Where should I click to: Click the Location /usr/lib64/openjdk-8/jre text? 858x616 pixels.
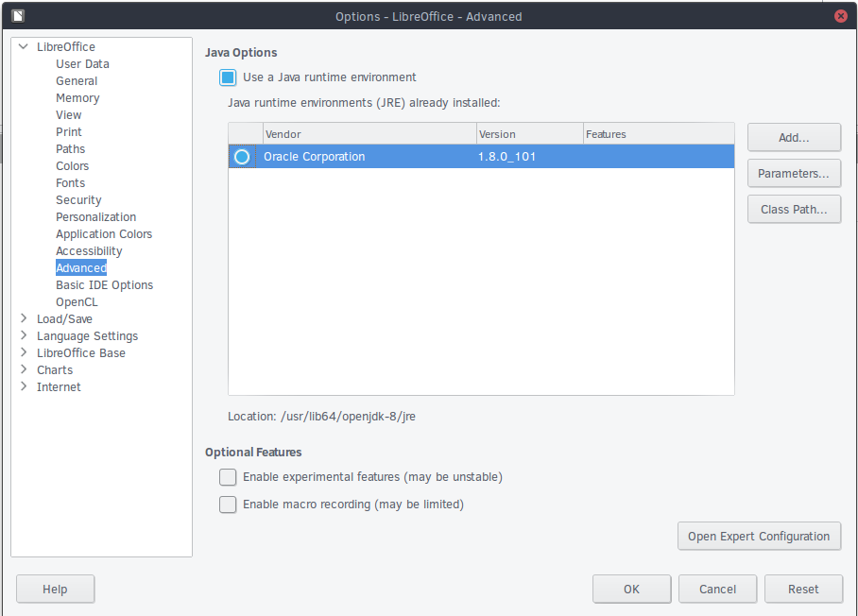pyautogui.click(x=321, y=417)
